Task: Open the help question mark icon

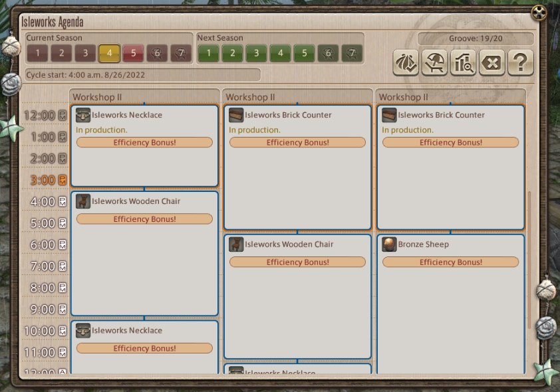Action: [521, 62]
